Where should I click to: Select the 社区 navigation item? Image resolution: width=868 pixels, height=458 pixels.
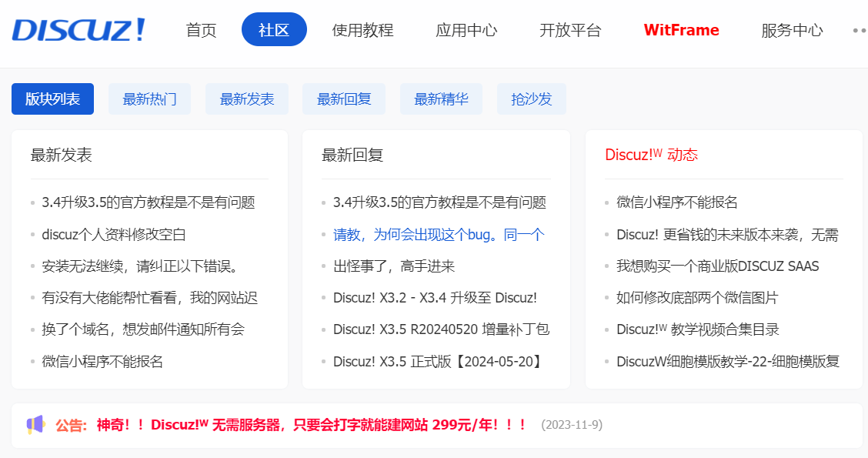[x=274, y=29]
